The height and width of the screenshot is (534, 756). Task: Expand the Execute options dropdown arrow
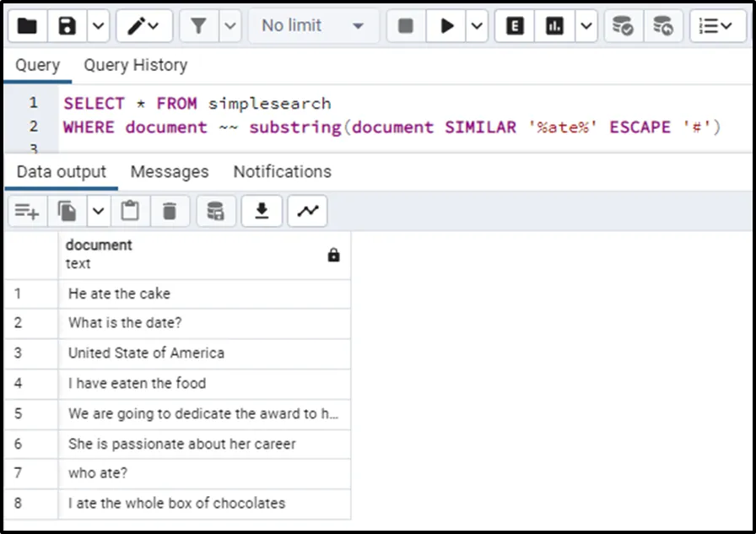pos(478,26)
